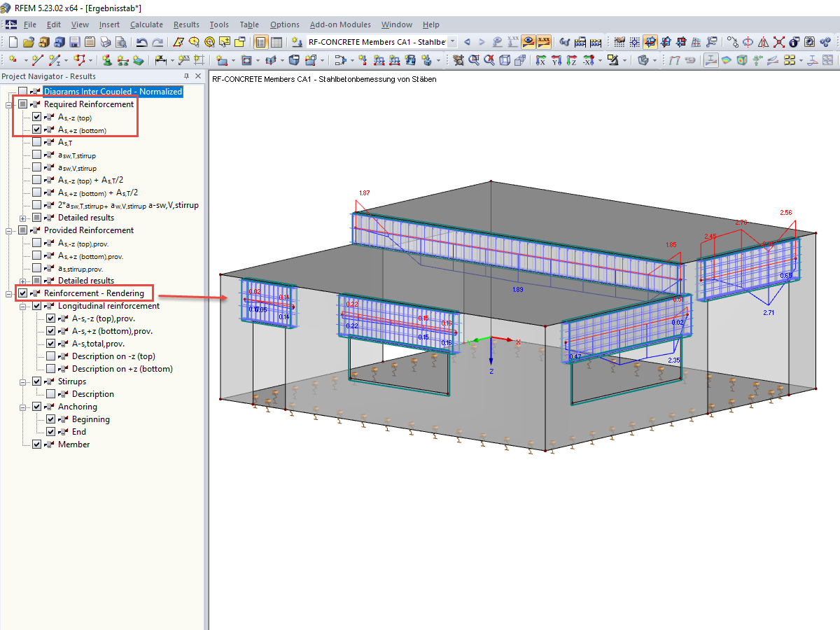Open the Calculate menu

click(146, 24)
